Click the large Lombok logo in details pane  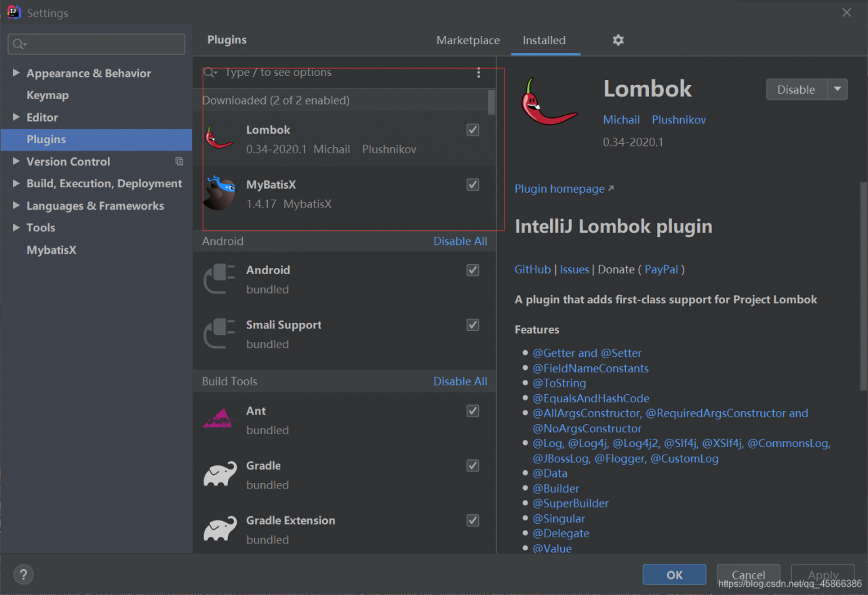coord(549,102)
